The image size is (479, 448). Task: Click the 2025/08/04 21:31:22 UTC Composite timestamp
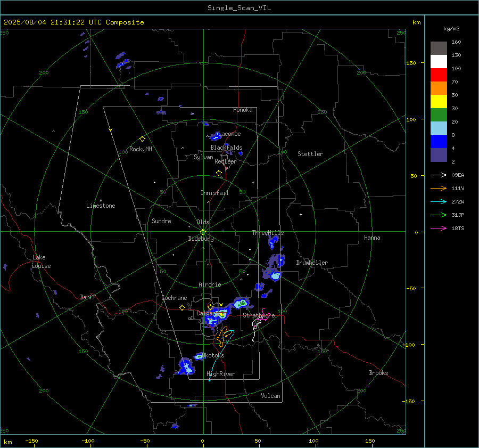[x=73, y=22]
